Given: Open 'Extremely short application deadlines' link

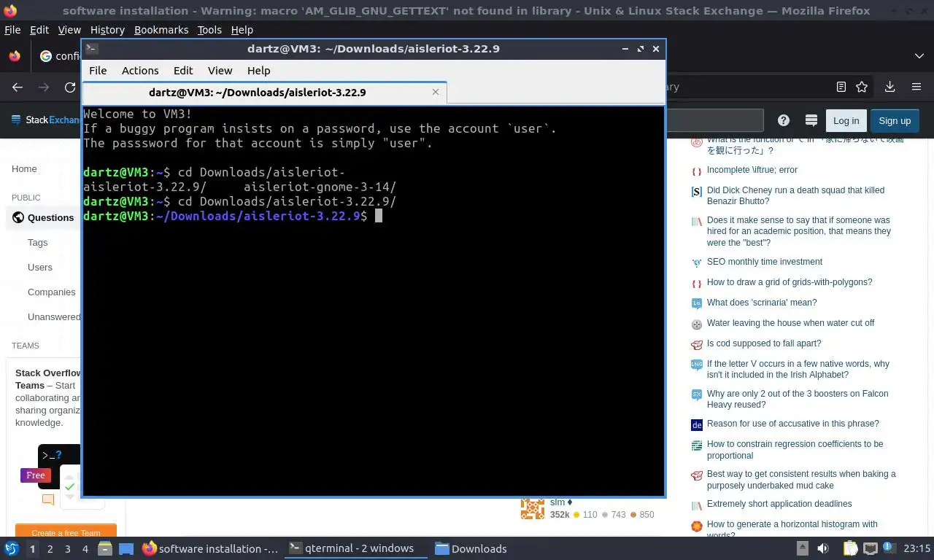Looking at the screenshot, I should pos(779,504).
